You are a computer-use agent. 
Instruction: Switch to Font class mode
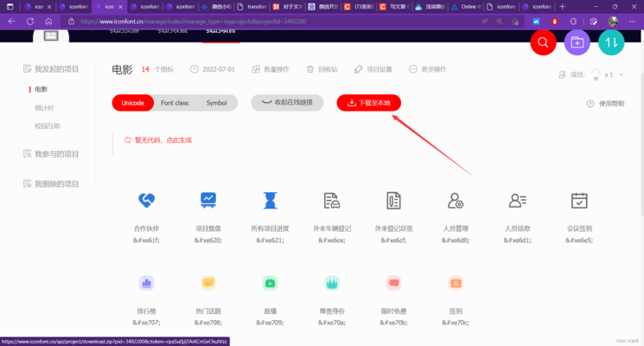point(175,103)
